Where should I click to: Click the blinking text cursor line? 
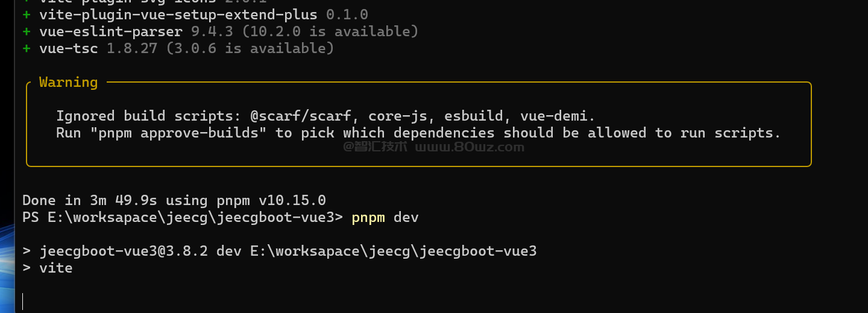pos(23,302)
